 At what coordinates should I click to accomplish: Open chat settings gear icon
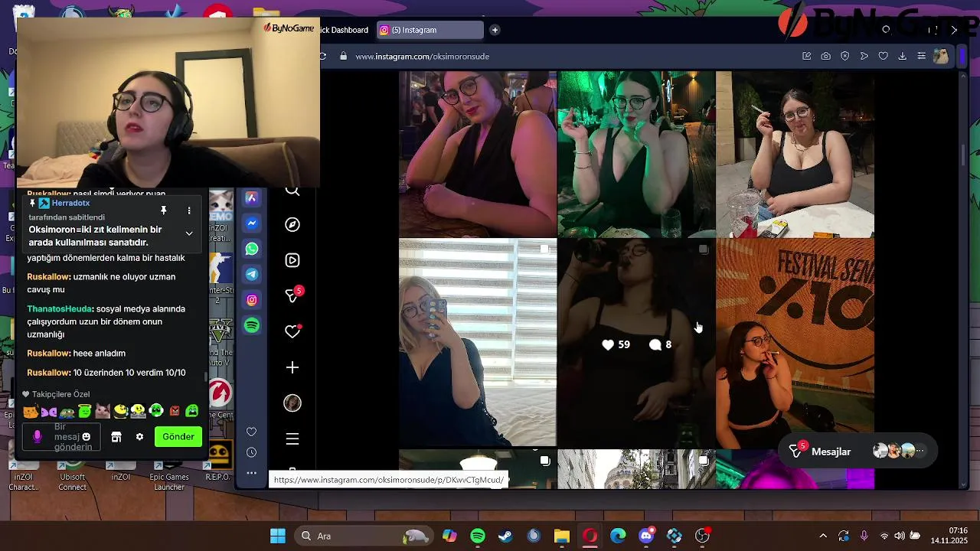coord(139,436)
